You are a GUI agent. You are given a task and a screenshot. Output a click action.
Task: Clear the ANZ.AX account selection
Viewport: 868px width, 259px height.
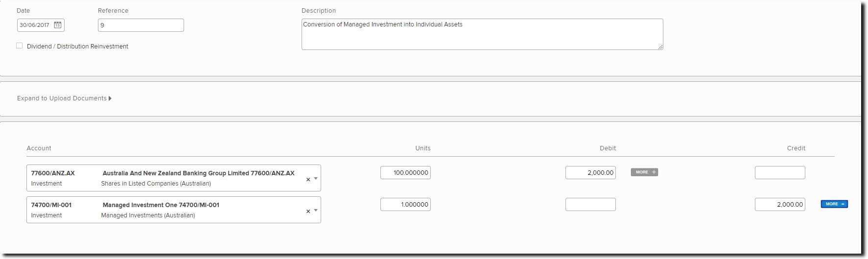click(308, 180)
